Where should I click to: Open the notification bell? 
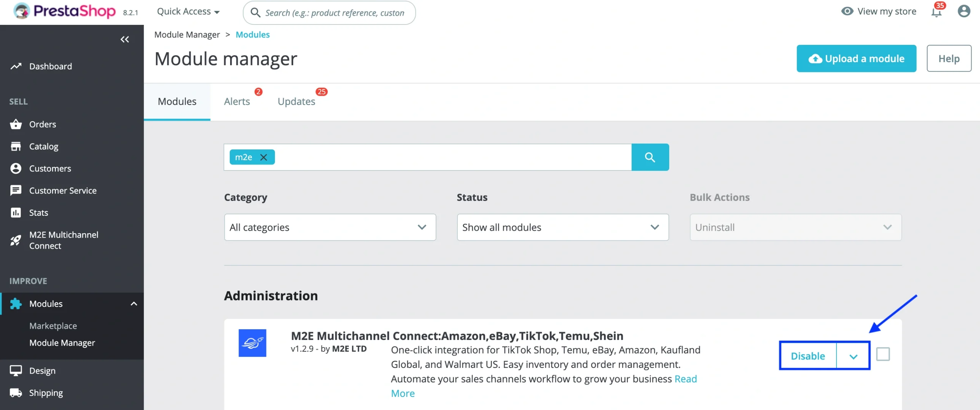[936, 12]
